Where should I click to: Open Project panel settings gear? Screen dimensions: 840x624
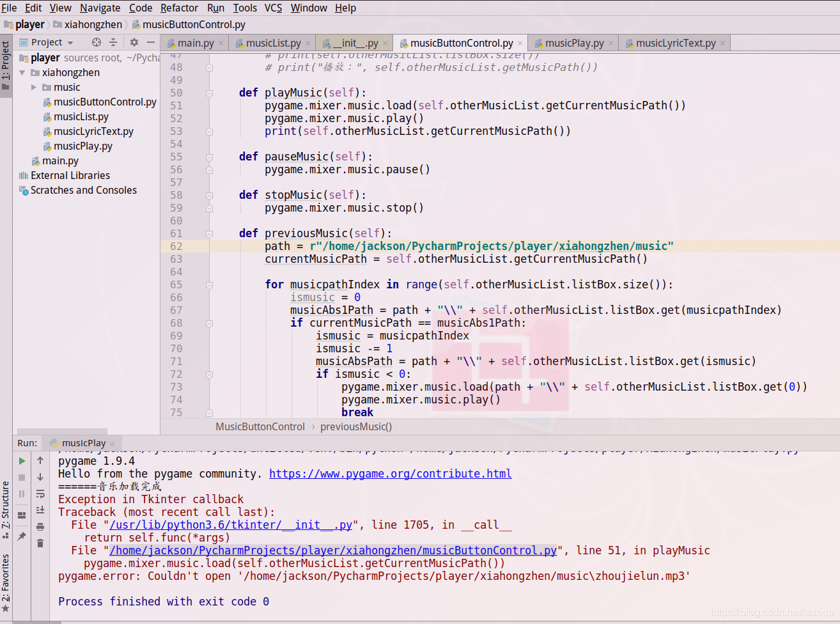tap(134, 42)
